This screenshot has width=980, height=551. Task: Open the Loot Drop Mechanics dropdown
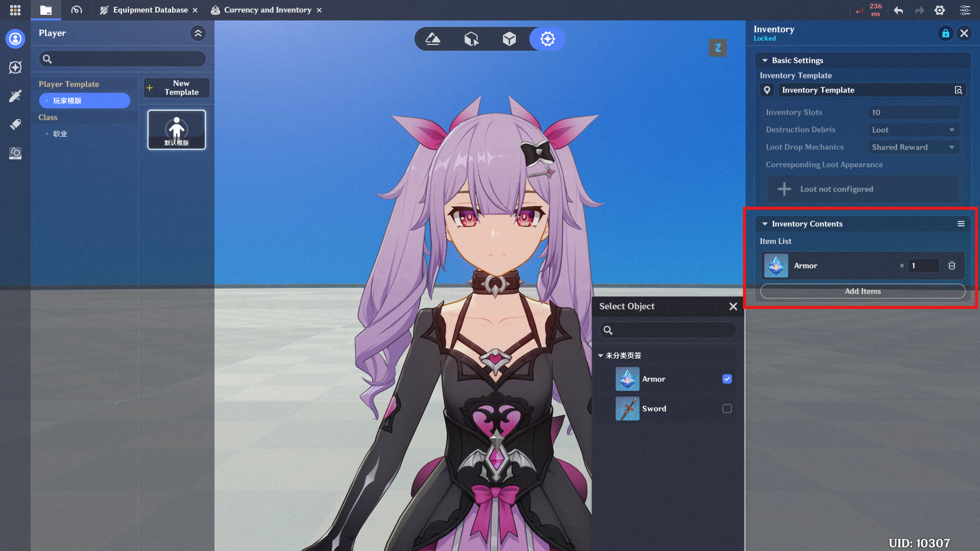pyautogui.click(x=913, y=147)
